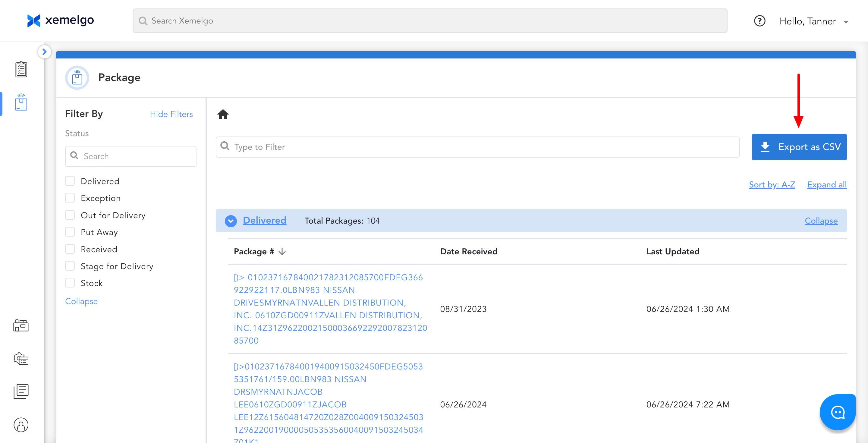Image resolution: width=868 pixels, height=443 pixels.
Task: Click the Sort by: A-Z link
Action: tap(772, 185)
